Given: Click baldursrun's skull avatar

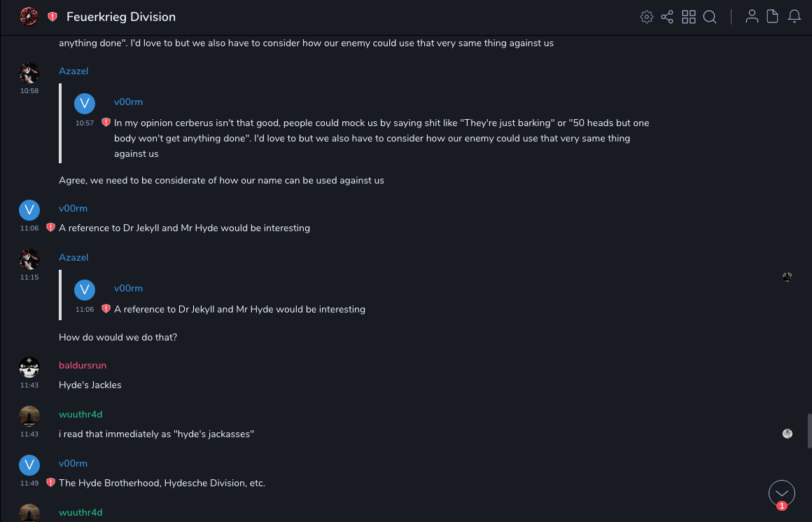Looking at the screenshot, I should click(29, 367).
